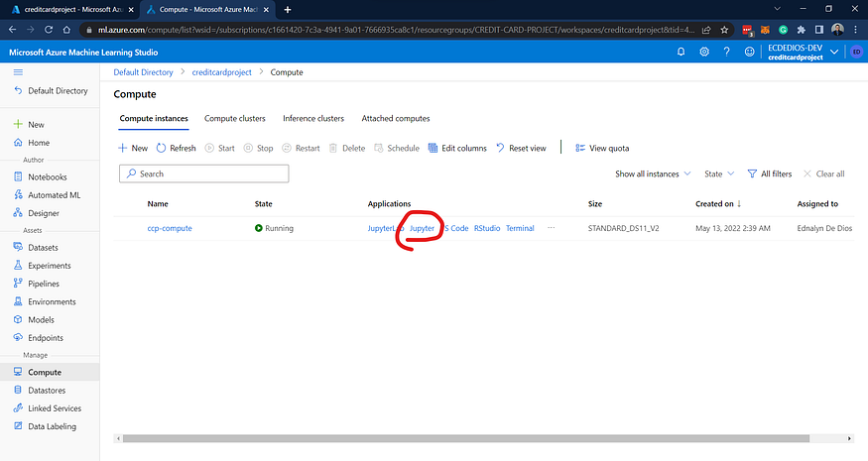868x461 pixels.
Task: Open View quota
Action: pyautogui.click(x=602, y=149)
